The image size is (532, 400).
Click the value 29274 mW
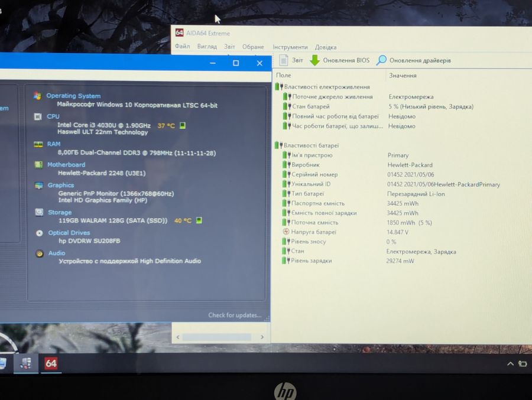(x=400, y=261)
